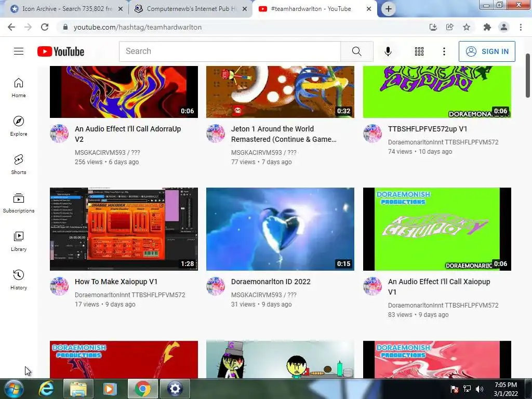This screenshot has width=532, height=399.
Task: Activate voice search microphone
Action: pyautogui.click(x=388, y=51)
